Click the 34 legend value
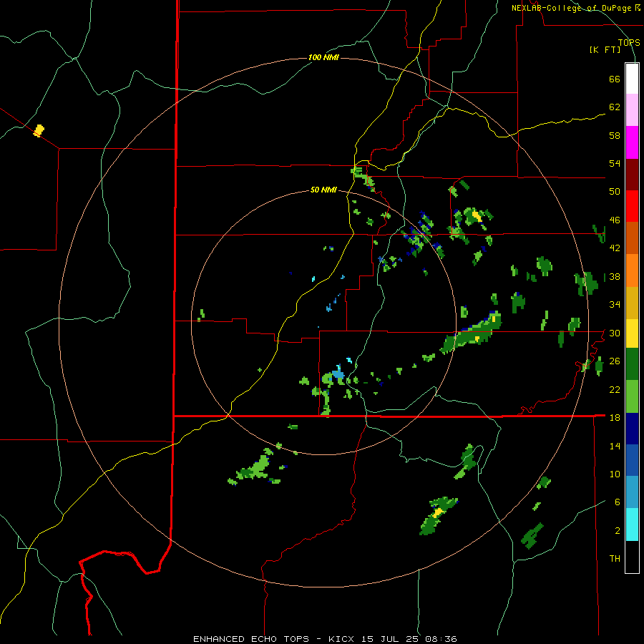The width and height of the screenshot is (644, 644). (615, 305)
